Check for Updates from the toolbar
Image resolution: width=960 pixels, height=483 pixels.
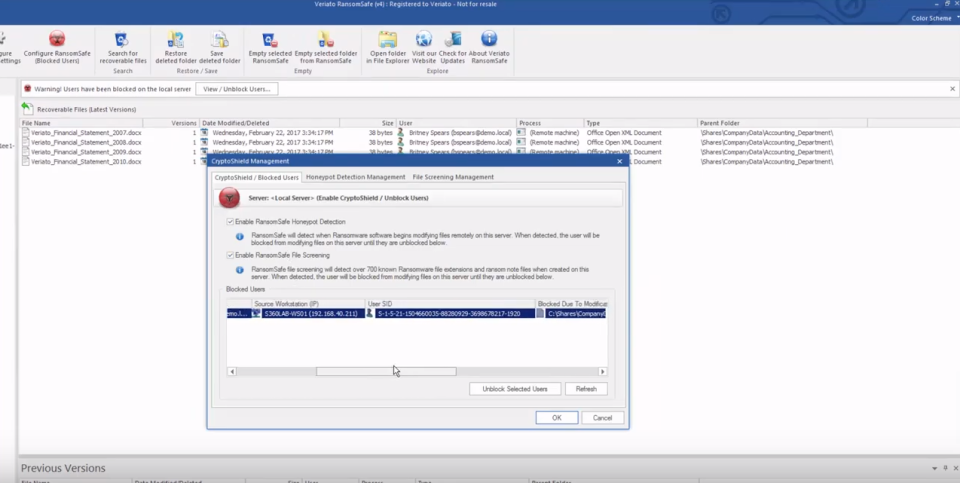tap(453, 40)
